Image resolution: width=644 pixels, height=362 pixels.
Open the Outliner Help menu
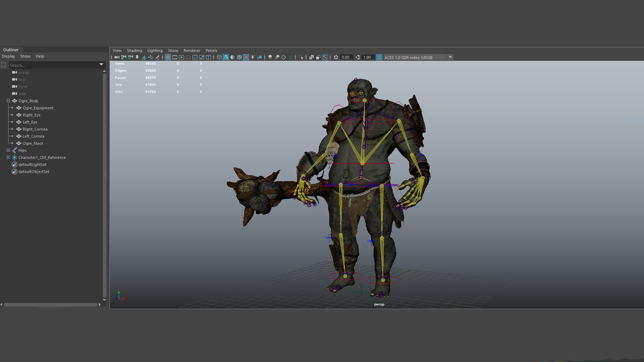coord(40,56)
